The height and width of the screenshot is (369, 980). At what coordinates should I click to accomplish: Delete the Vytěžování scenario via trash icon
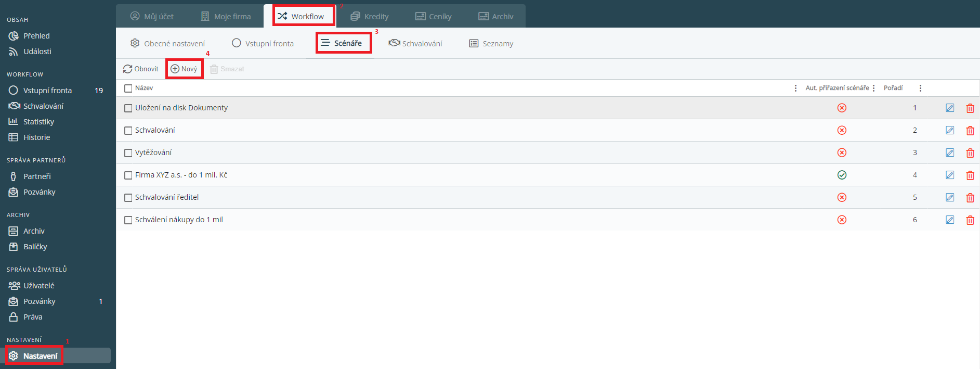click(x=970, y=153)
